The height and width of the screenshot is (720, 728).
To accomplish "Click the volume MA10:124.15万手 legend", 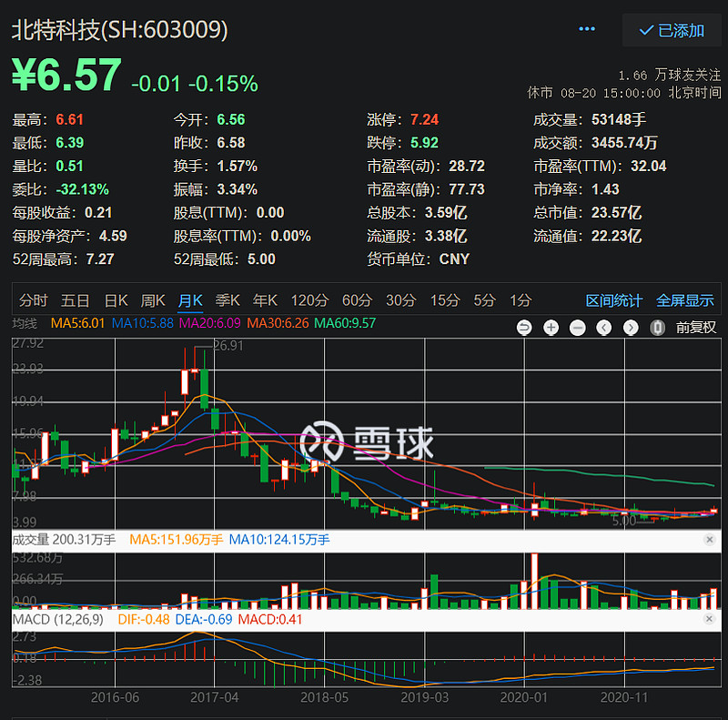I will click(x=279, y=540).
